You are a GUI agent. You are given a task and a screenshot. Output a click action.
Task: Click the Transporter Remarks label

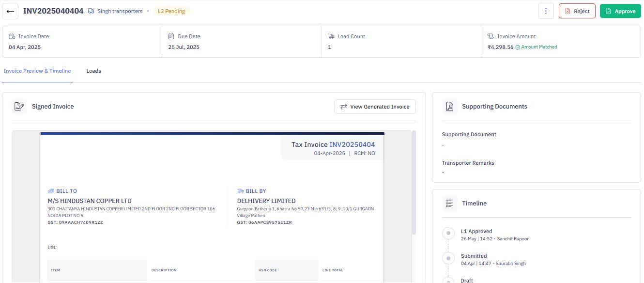coord(468,163)
